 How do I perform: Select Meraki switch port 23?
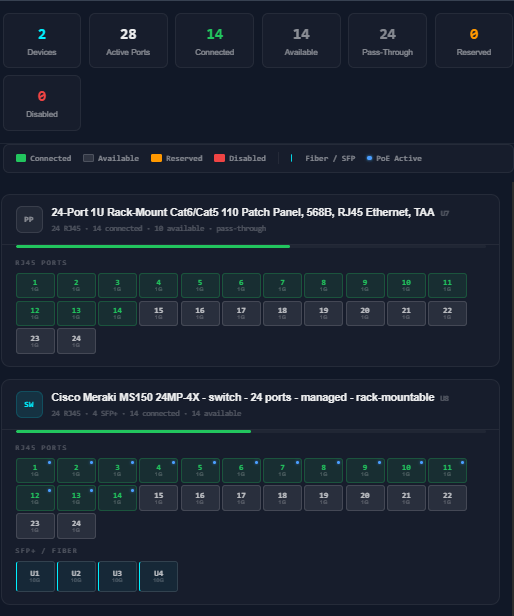35,526
